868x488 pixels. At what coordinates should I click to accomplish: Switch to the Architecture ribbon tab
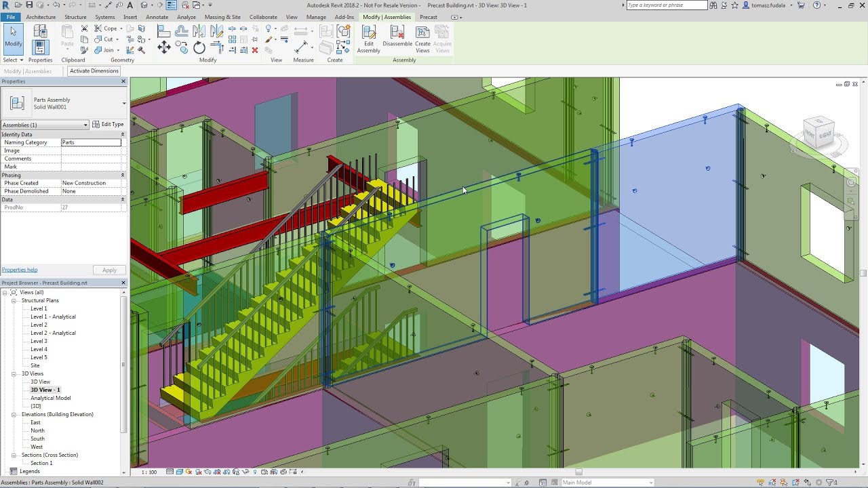[41, 17]
